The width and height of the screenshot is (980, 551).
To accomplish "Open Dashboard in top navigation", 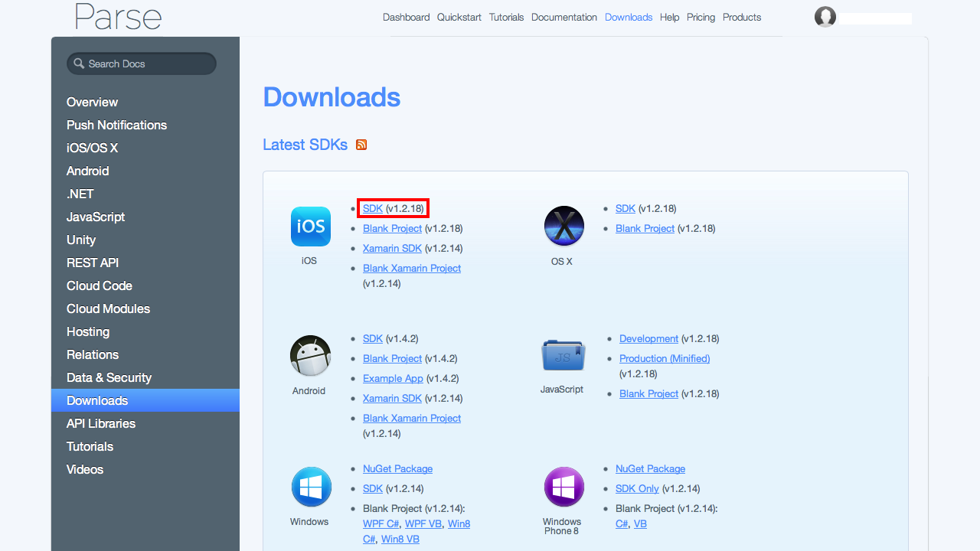I will [x=407, y=17].
